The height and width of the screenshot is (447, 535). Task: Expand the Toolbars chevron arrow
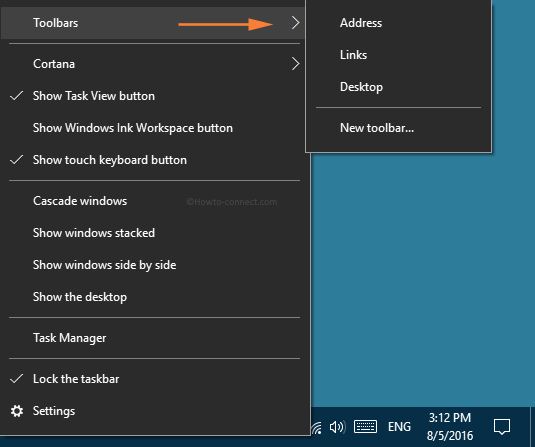[295, 23]
